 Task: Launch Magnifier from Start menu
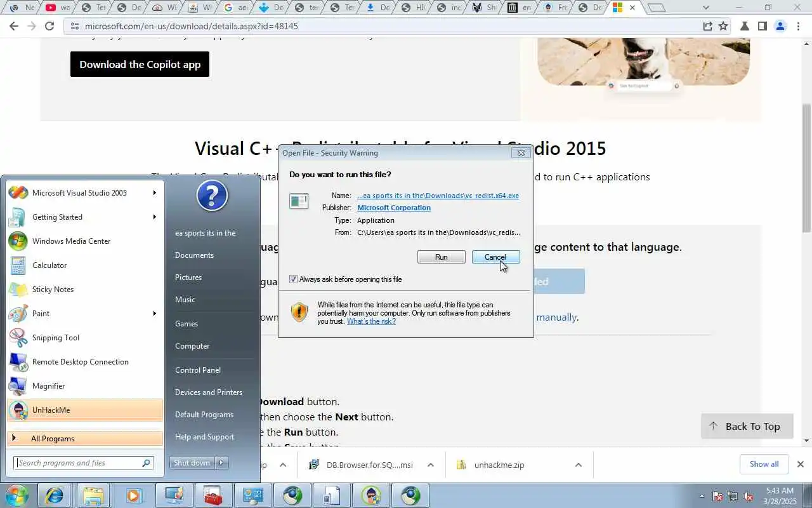85,386
